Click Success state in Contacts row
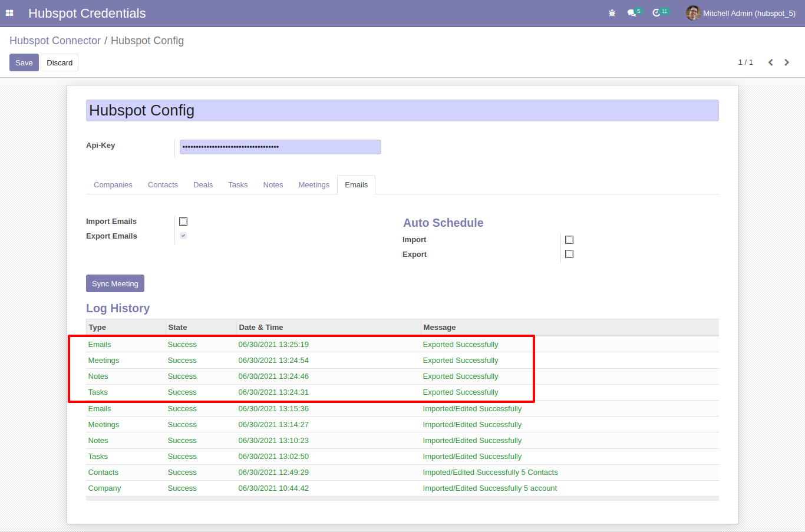 [x=182, y=472]
